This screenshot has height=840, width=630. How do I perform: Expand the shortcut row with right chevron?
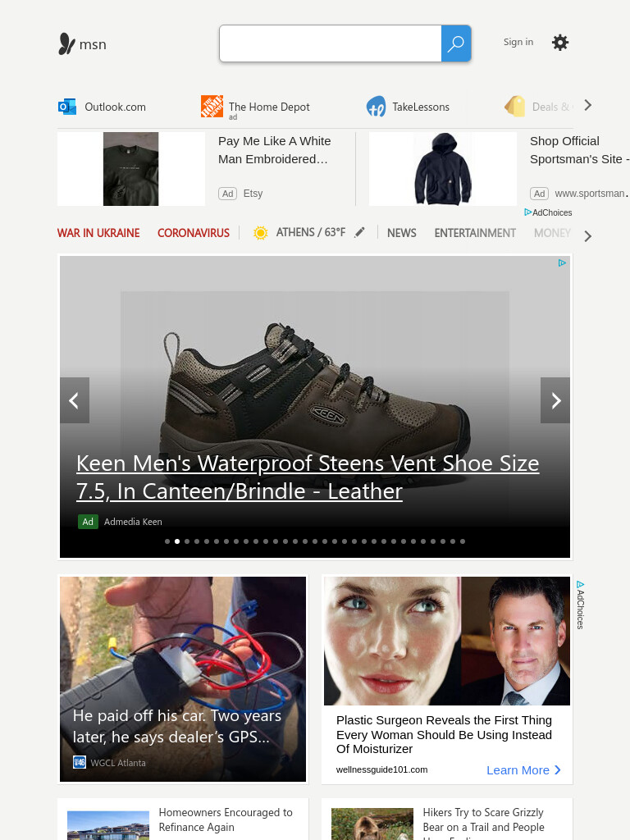pos(587,105)
